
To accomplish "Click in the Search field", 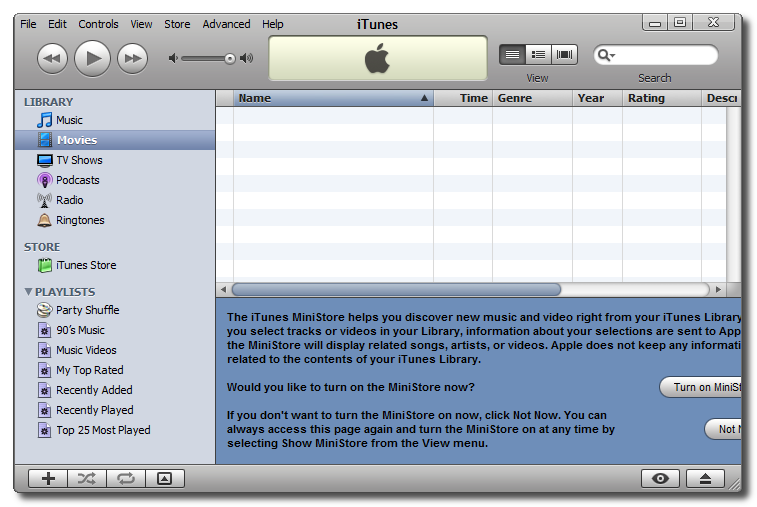I will pos(657,55).
